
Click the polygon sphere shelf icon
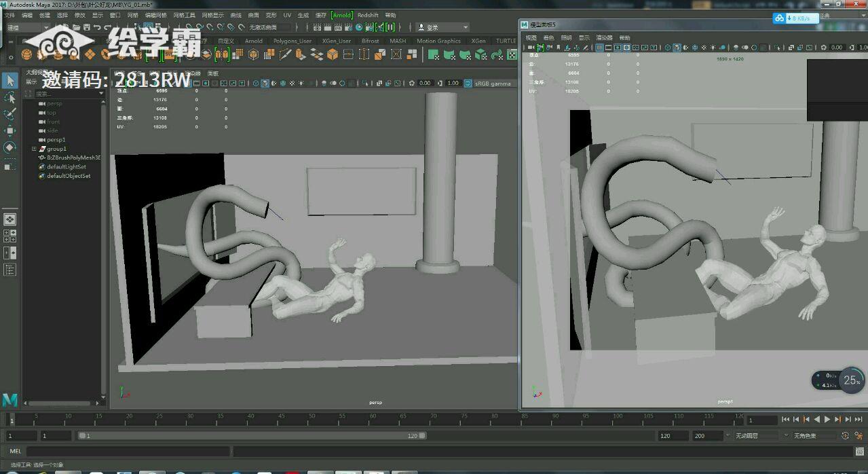[x=26, y=54]
